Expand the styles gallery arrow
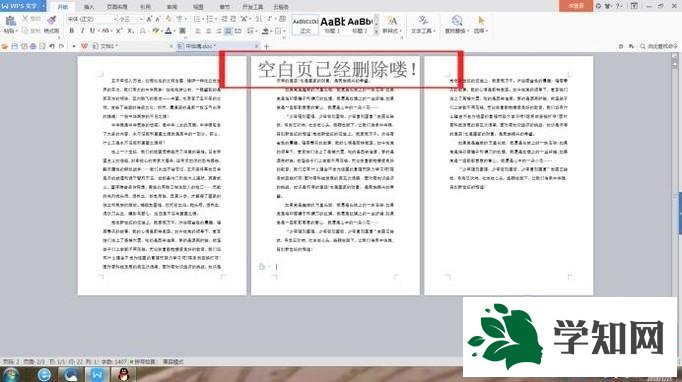Screen dimensions: 682x382 pyautogui.click(x=376, y=32)
